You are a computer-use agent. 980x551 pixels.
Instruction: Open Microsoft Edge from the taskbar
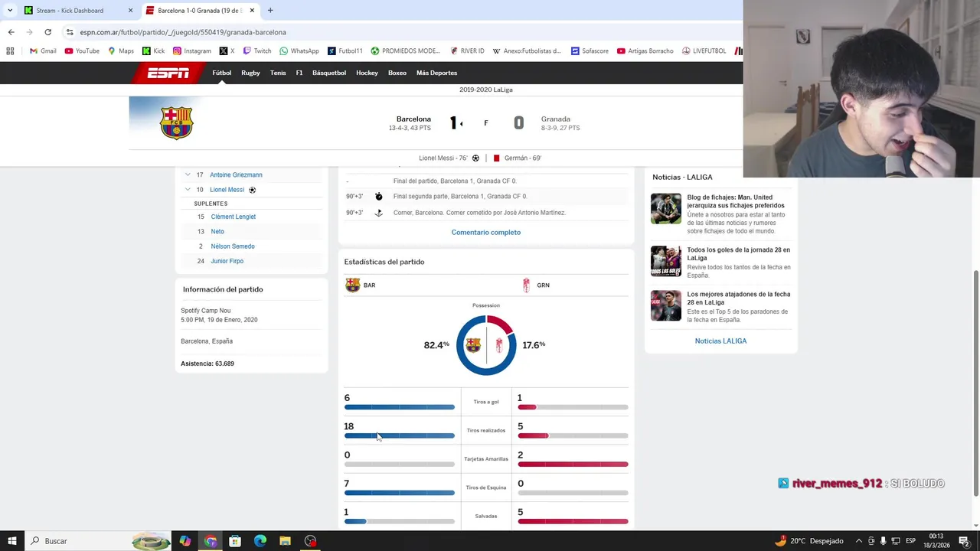(x=260, y=541)
